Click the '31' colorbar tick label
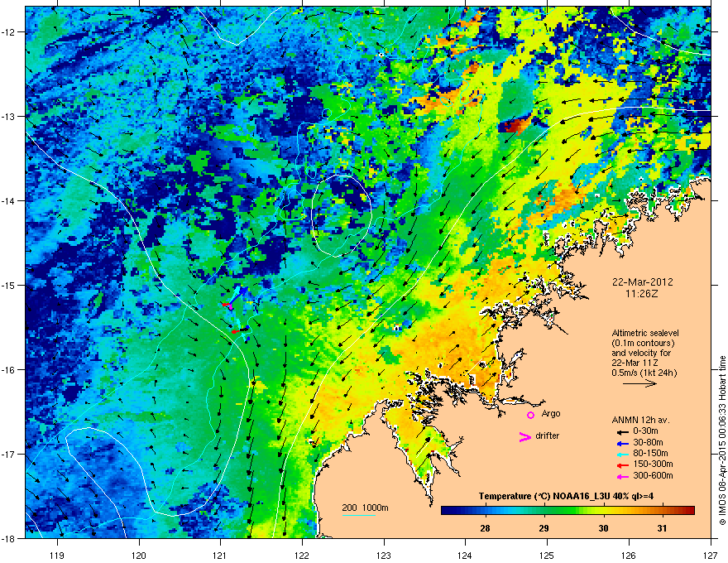Image resolution: width=728 pixels, height=563 pixels. click(662, 528)
